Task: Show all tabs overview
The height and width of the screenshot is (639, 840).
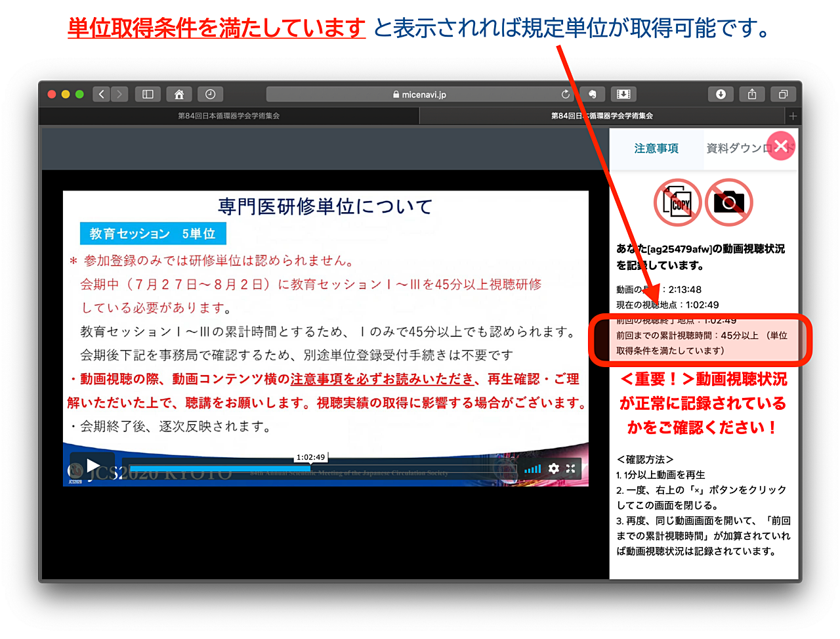Action: tap(783, 95)
